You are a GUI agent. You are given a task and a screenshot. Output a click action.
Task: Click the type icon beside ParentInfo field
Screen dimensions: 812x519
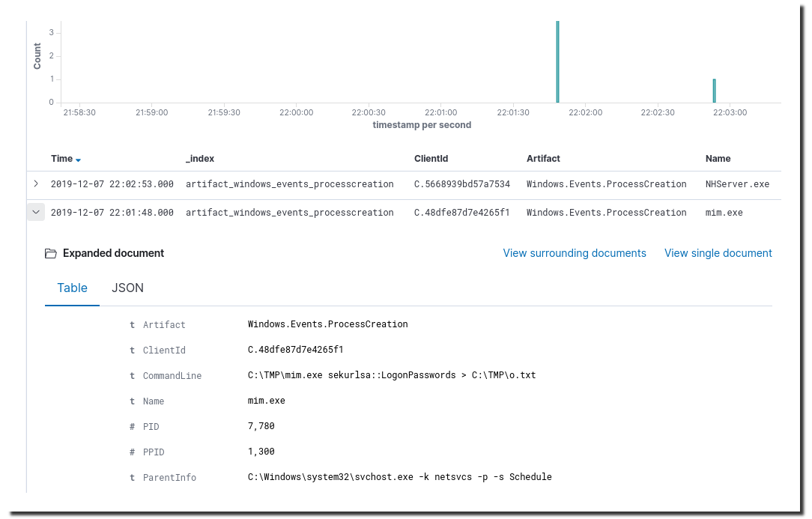tap(133, 478)
